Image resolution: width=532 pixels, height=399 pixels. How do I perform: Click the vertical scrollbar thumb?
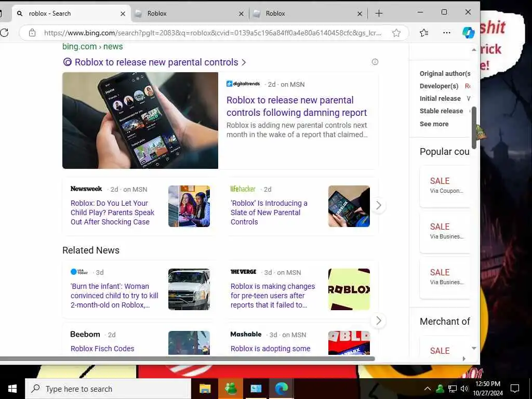click(474, 128)
